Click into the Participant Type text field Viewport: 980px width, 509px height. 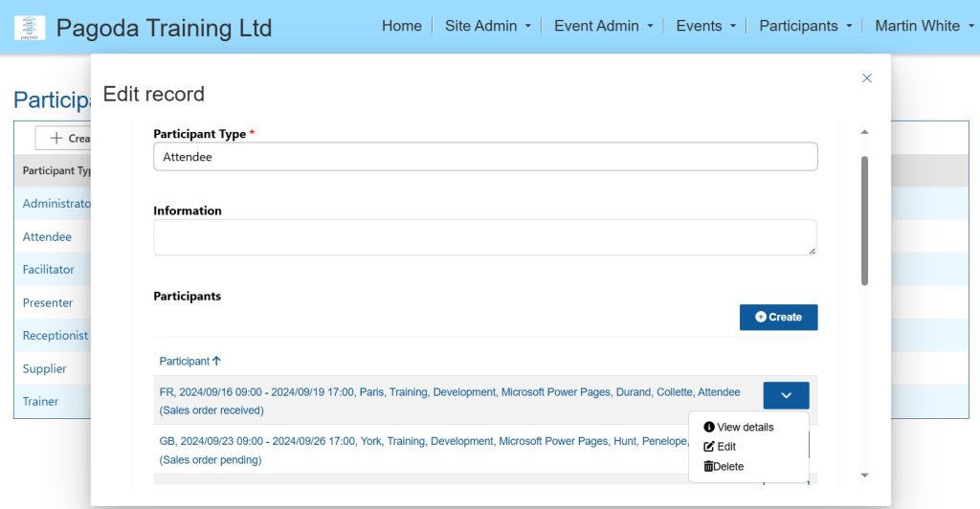click(x=485, y=157)
